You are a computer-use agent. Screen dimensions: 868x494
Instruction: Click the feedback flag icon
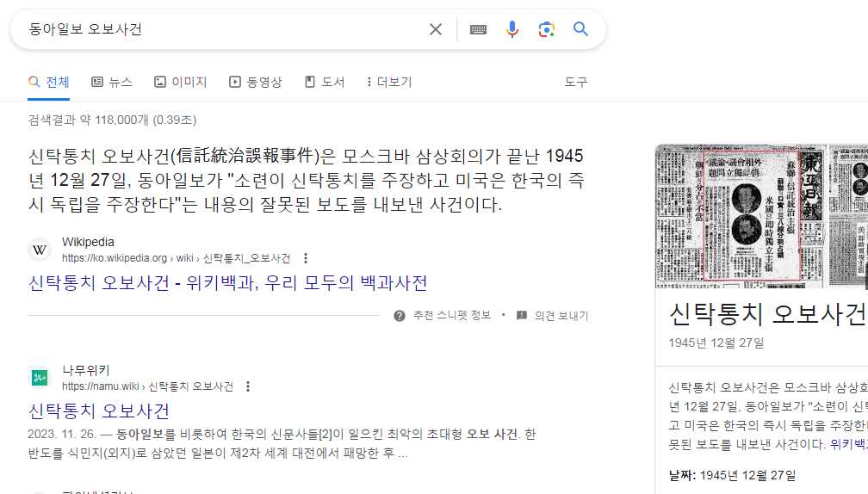(x=522, y=315)
